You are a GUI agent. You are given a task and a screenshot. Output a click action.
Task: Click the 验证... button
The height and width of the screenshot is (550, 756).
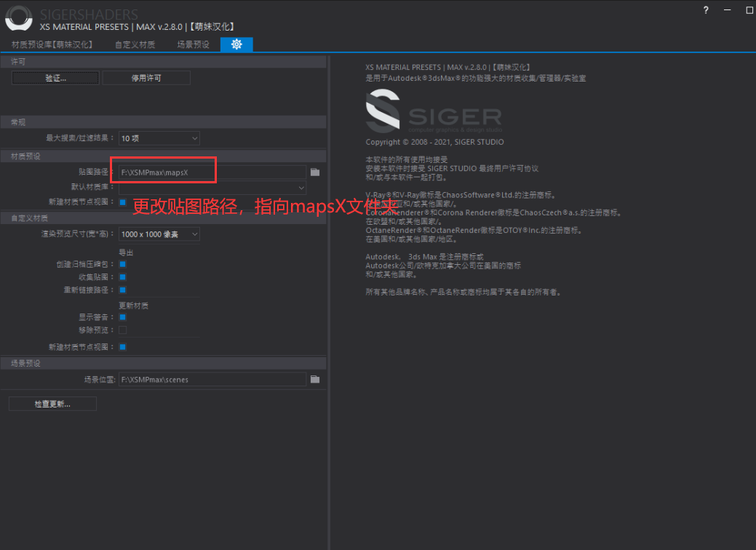(x=55, y=78)
